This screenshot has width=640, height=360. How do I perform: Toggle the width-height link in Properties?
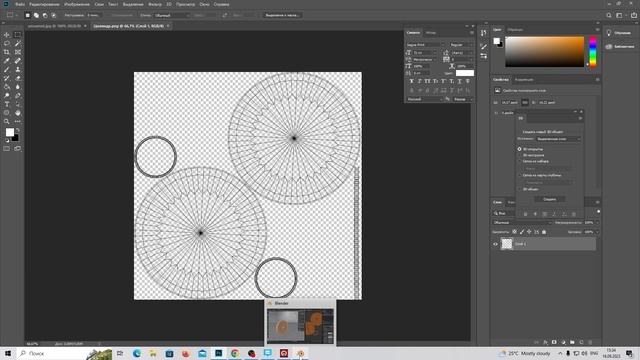coord(525,102)
